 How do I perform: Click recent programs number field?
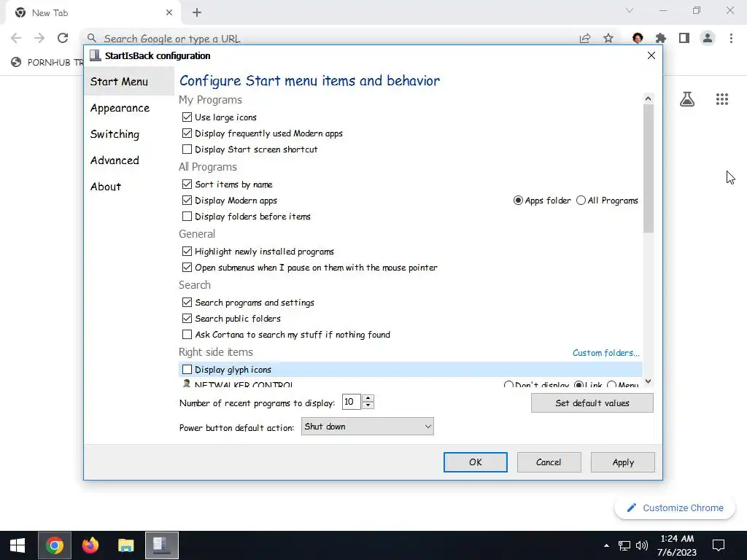[351, 402]
